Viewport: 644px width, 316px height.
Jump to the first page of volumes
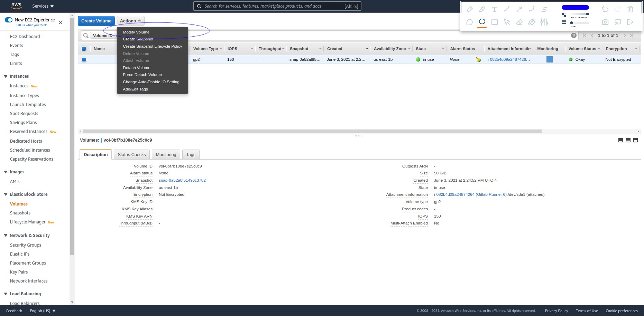click(x=585, y=36)
